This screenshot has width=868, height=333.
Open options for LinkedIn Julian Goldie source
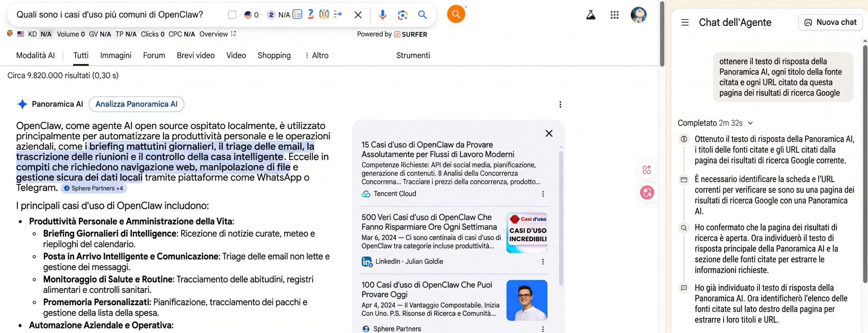[x=543, y=262]
